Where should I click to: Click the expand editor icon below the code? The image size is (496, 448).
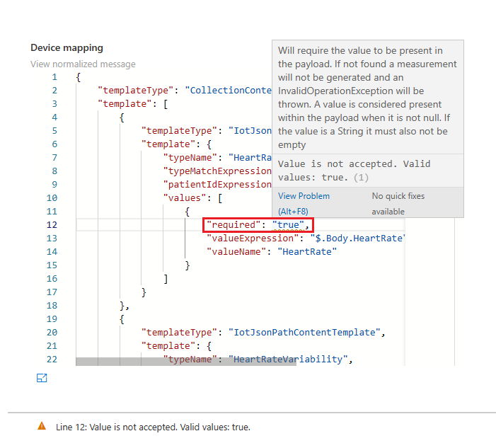coord(42,378)
